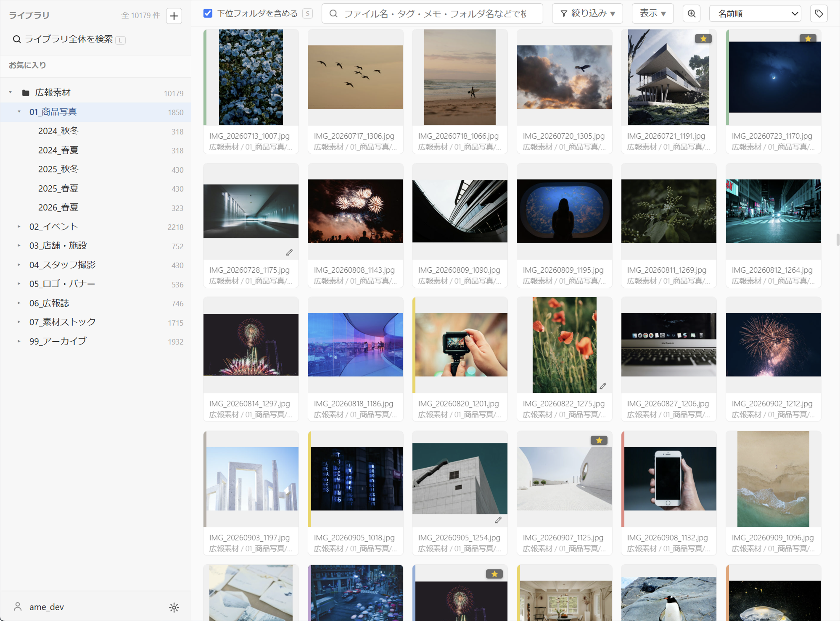Screen dimensions: 840x621
Task: Click the file name IMG_20260814_1297.jpg
Action: click(250, 404)
